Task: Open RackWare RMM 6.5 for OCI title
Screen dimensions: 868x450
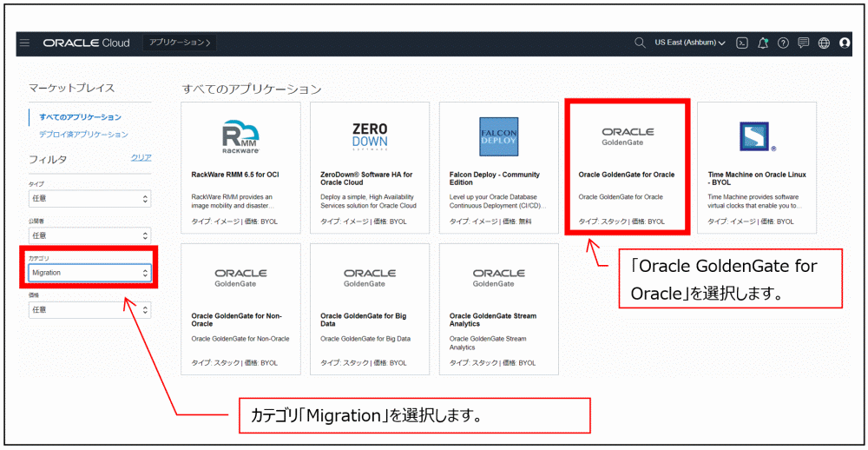Action: pyautogui.click(x=235, y=175)
